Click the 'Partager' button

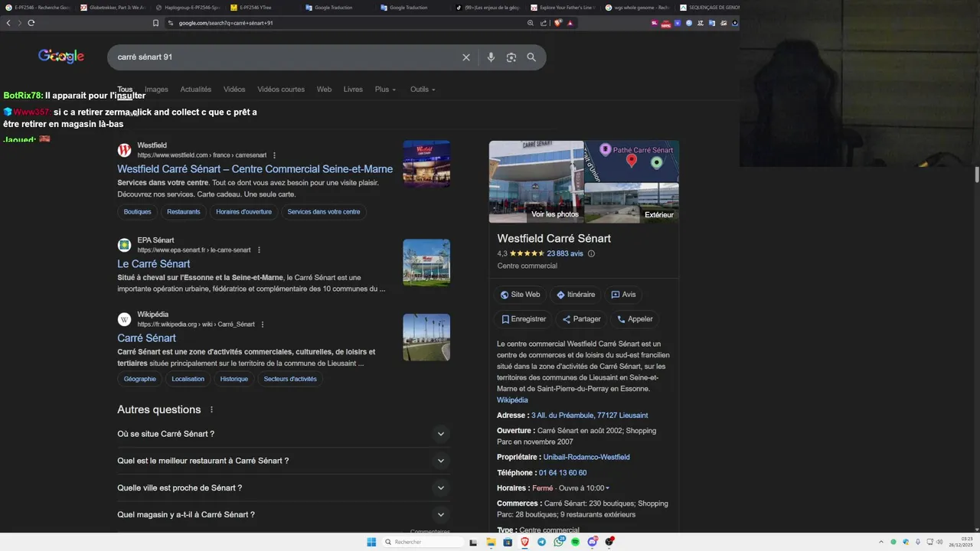tap(582, 319)
